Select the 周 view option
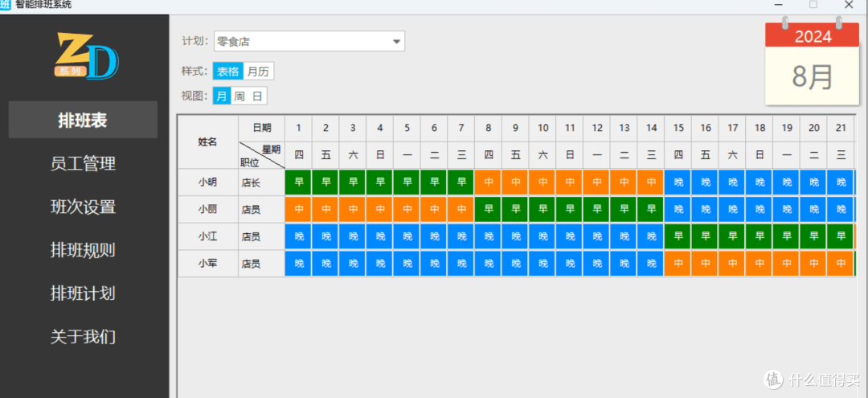Image resolution: width=868 pixels, height=398 pixels. [x=240, y=96]
